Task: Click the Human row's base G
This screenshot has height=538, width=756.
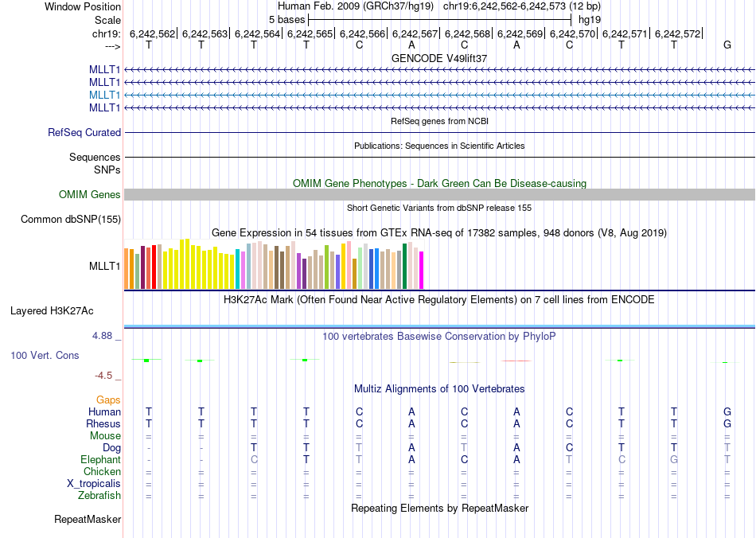Action: [x=727, y=411]
